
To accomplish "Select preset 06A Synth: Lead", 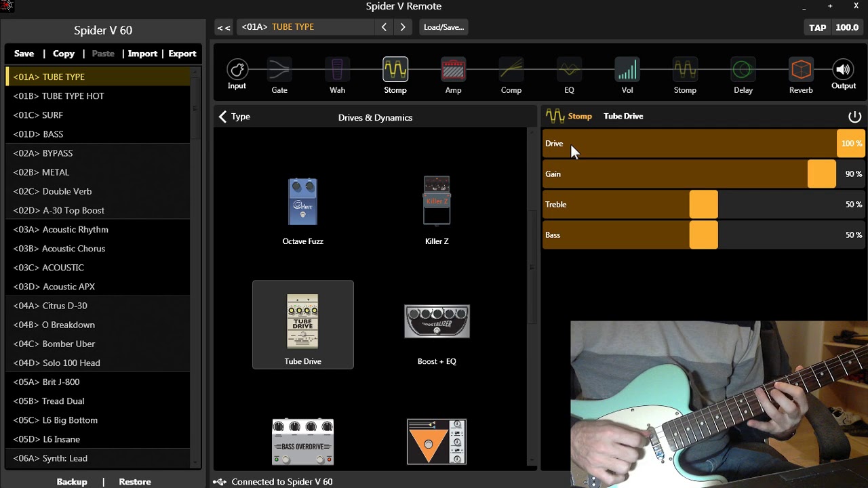I will (x=98, y=458).
